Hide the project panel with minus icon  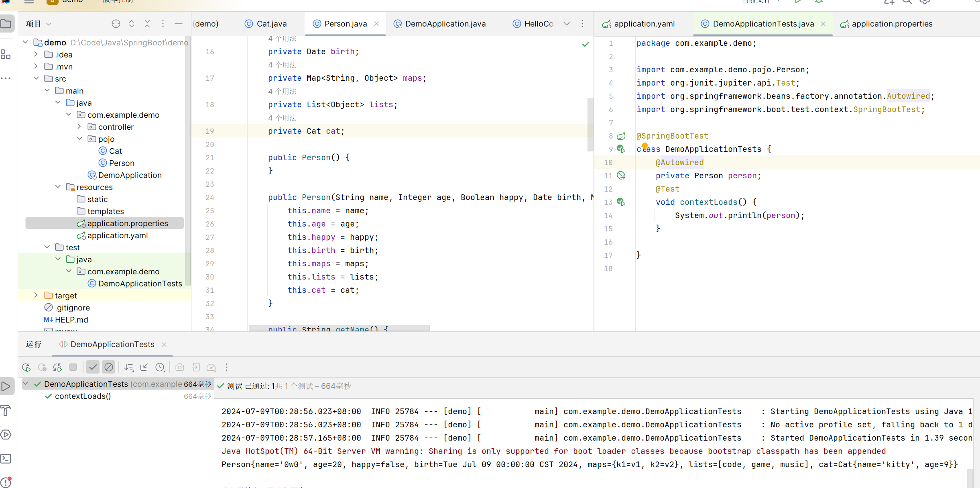tap(179, 24)
